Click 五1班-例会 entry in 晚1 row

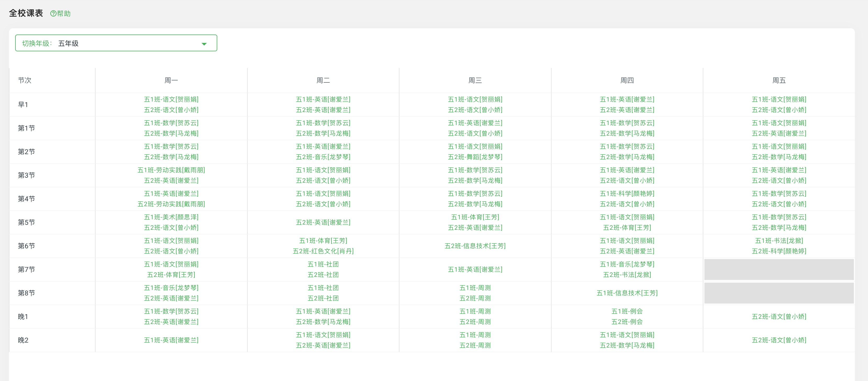coord(627,311)
